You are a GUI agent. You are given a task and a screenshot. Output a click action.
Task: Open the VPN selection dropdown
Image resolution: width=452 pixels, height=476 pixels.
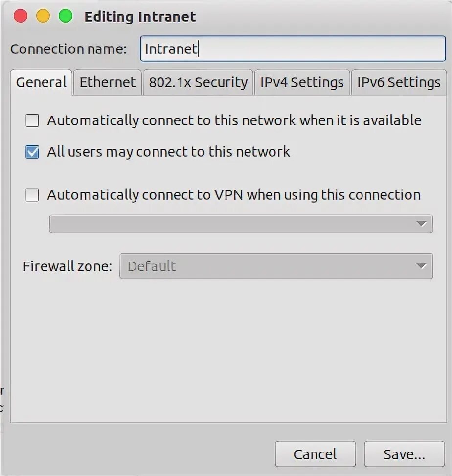241,224
